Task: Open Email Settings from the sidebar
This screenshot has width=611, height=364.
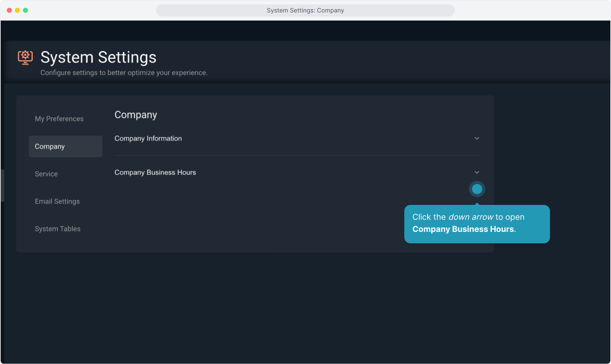Action: pyautogui.click(x=57, y=201)
